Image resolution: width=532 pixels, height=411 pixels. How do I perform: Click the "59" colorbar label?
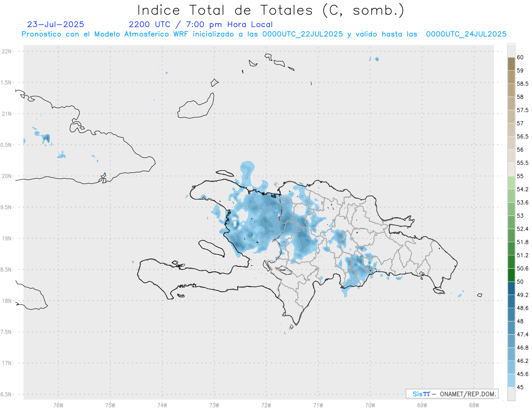[520, 70]
